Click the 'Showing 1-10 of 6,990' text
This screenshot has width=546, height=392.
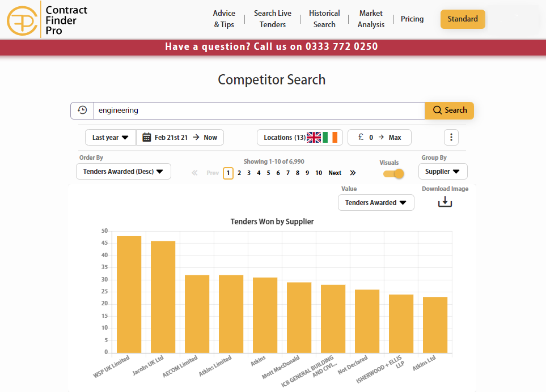274,161
